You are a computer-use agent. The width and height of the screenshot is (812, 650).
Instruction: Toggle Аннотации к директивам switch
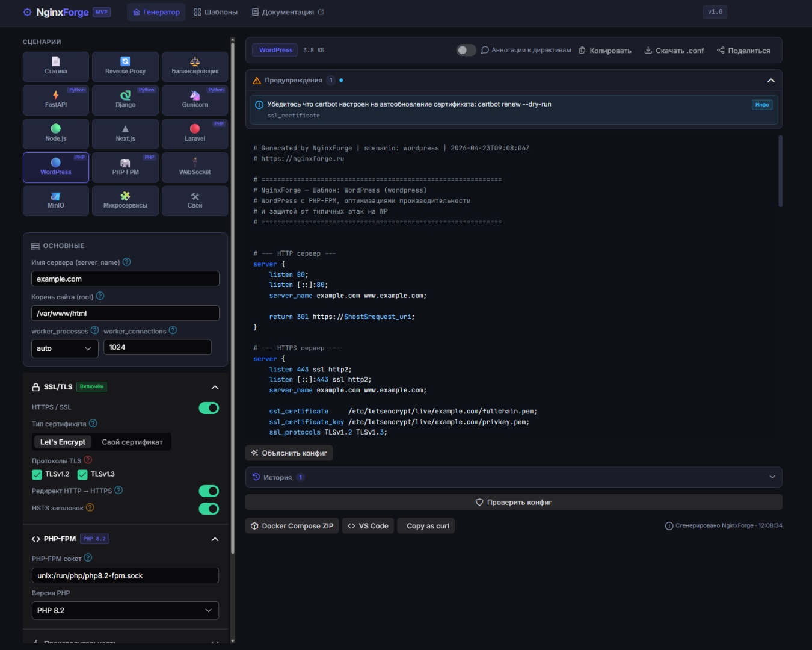click(466, 50)
